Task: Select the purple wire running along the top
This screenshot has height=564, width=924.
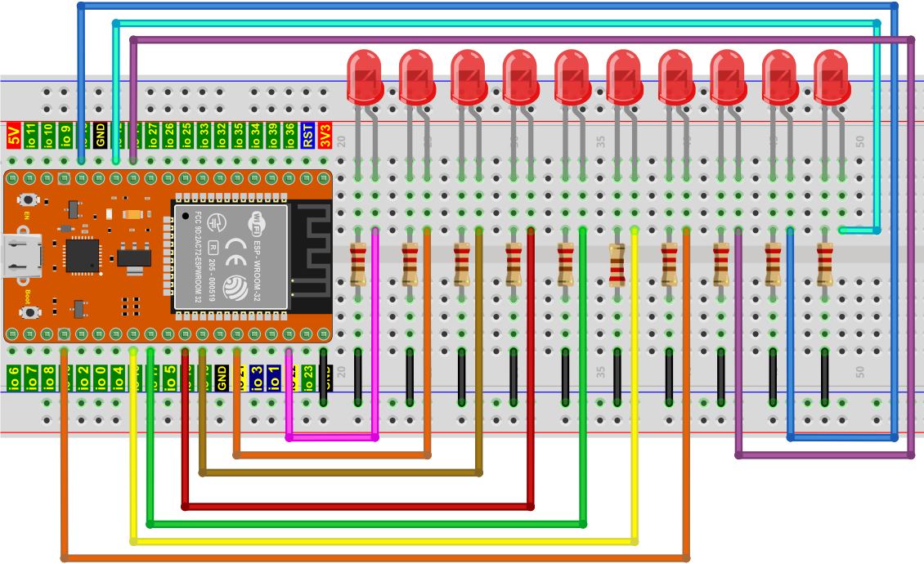Action: point(523,39)
